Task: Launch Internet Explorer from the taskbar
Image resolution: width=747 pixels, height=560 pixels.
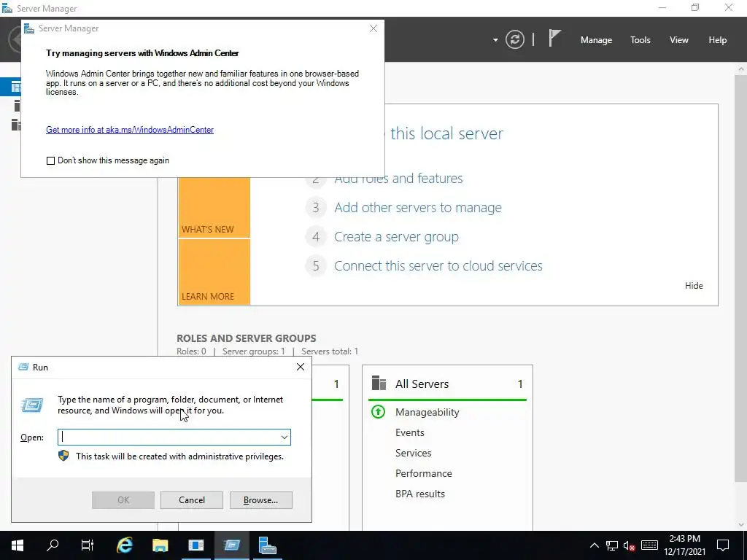Action: coord(124,545)
